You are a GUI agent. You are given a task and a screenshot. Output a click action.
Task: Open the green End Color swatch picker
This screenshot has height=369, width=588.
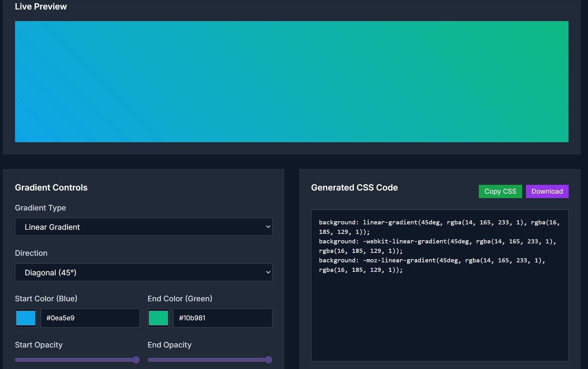click(x=158, y=318)
